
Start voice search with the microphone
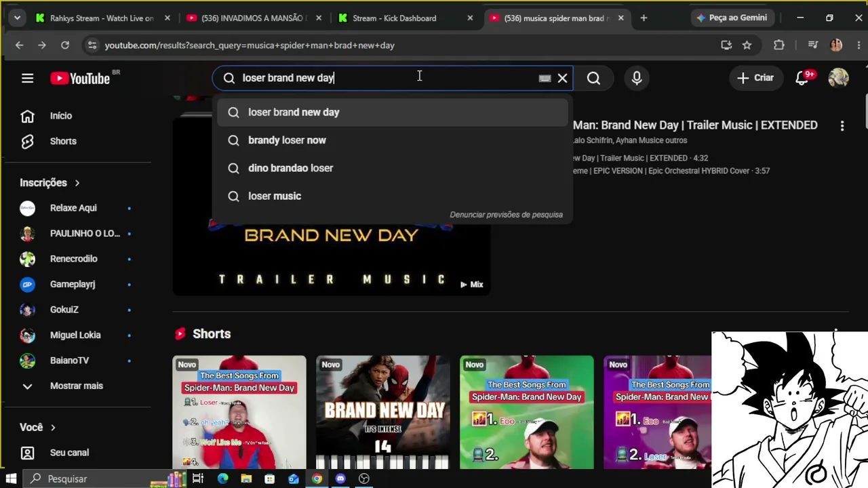pos(636,78)
